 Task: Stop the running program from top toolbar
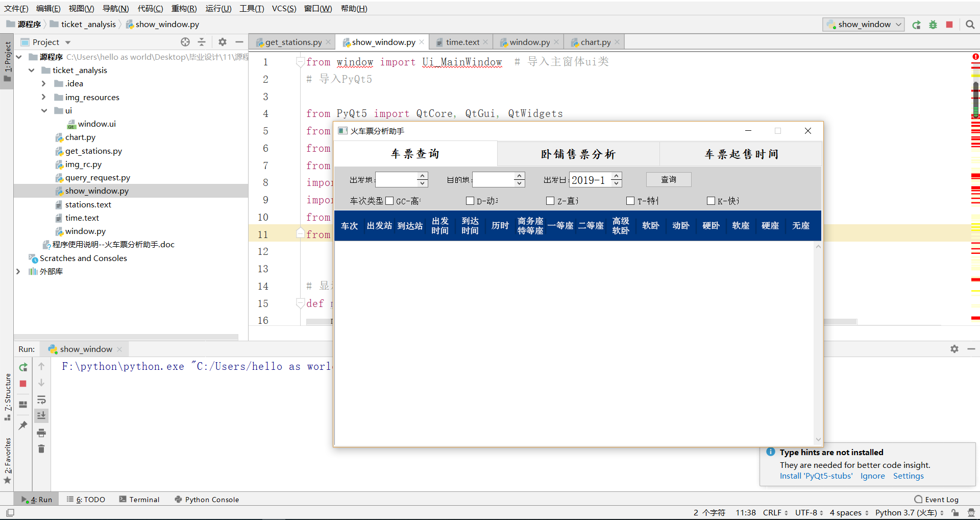pos(949,25)
